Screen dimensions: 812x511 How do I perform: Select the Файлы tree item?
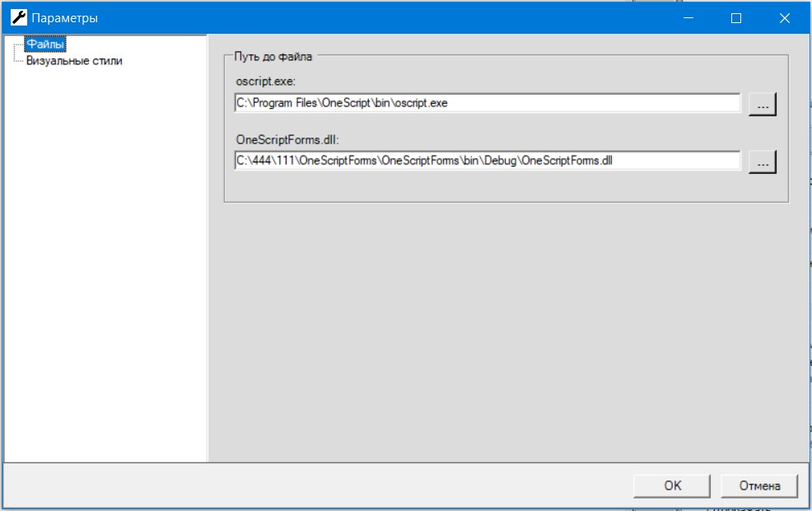45,45
